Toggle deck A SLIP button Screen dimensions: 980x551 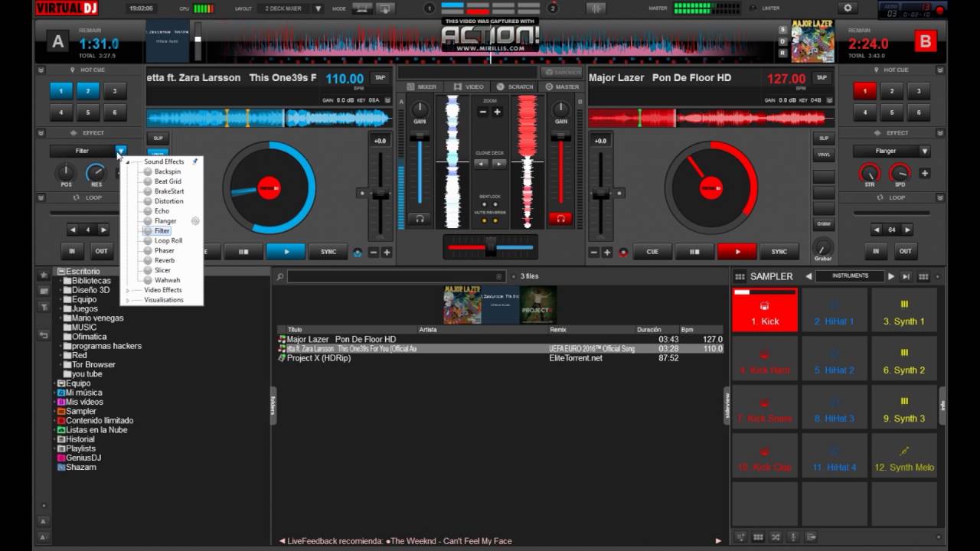(x=158, y=139)
